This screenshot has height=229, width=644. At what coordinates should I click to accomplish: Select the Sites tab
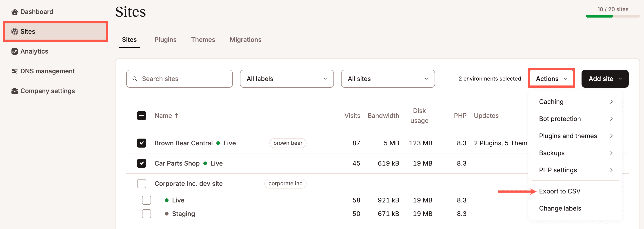[x=129, y=40]
